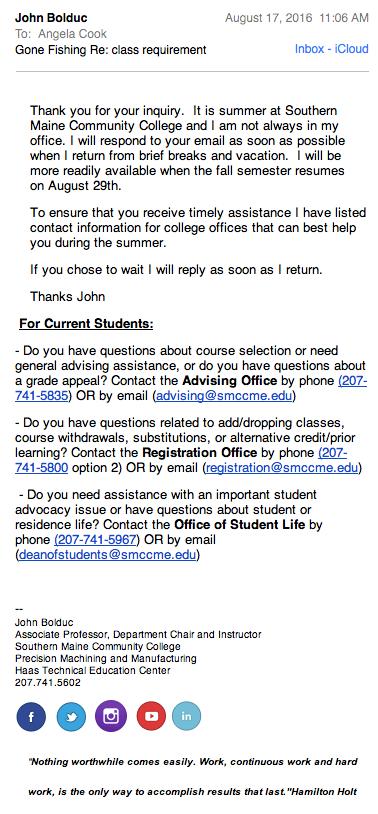Click the Thanks John sign-off line
Image resolution: width=378 pixels, height=814 pixels.
(68, 296)
